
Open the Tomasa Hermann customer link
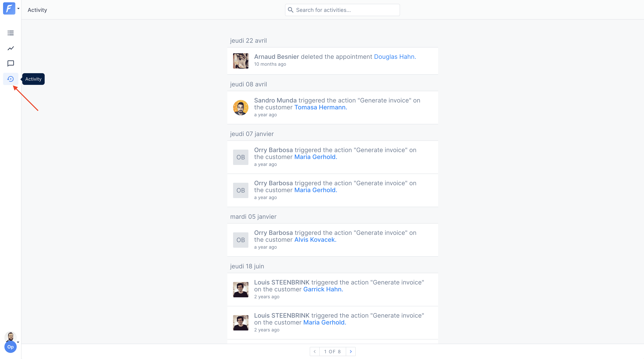click(320, 107)
